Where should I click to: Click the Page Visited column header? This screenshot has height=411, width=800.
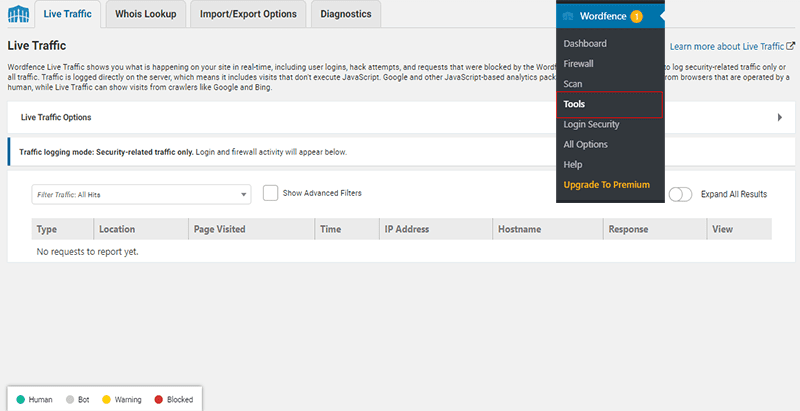[x=252, y=229]
